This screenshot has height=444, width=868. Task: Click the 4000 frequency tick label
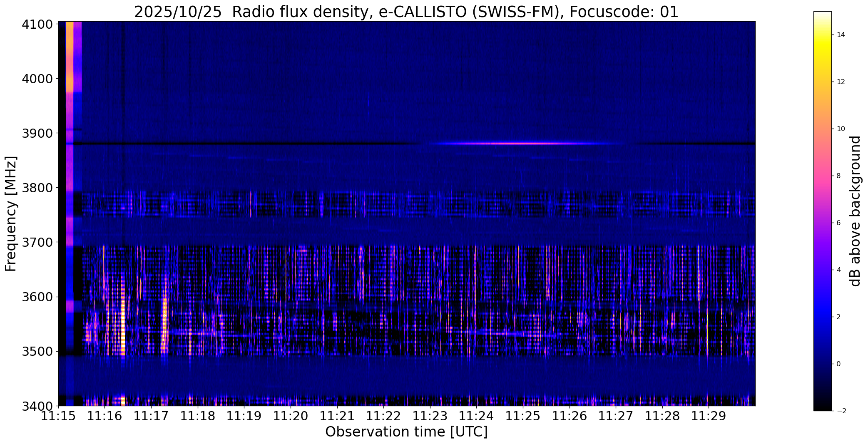click(37, 79)
